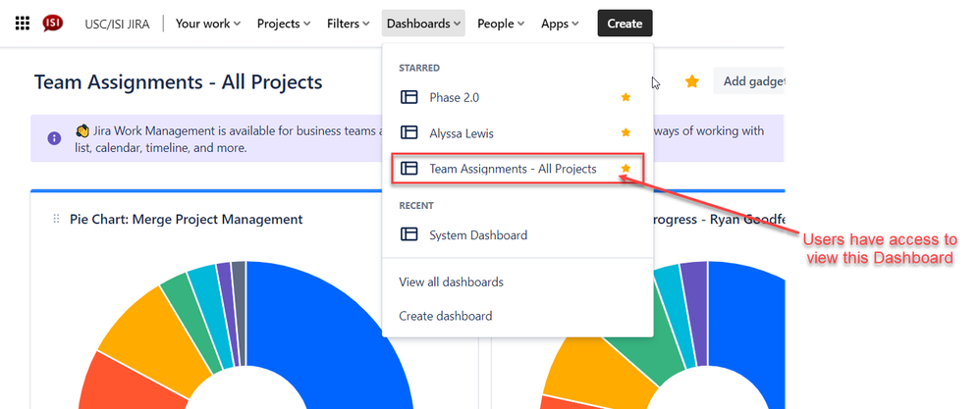Click the Alyssa Lewis dashboard icon
This screenshot has width=980, height=409.
408,132
